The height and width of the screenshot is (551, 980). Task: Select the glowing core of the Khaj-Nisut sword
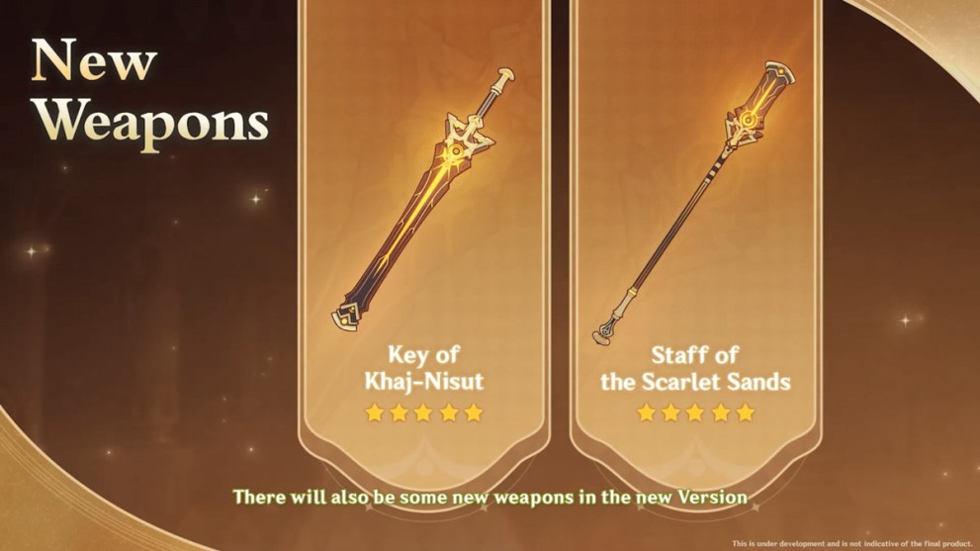[x=455, y=151]
